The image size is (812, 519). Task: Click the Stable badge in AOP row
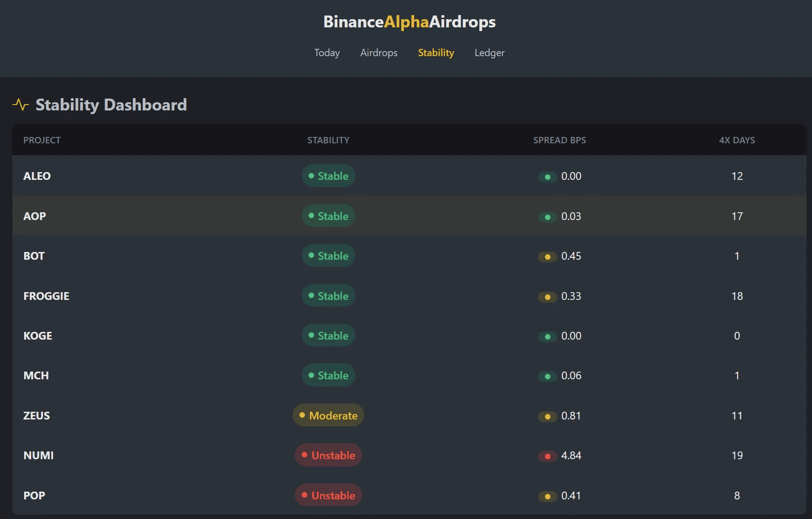coord(328,216)
